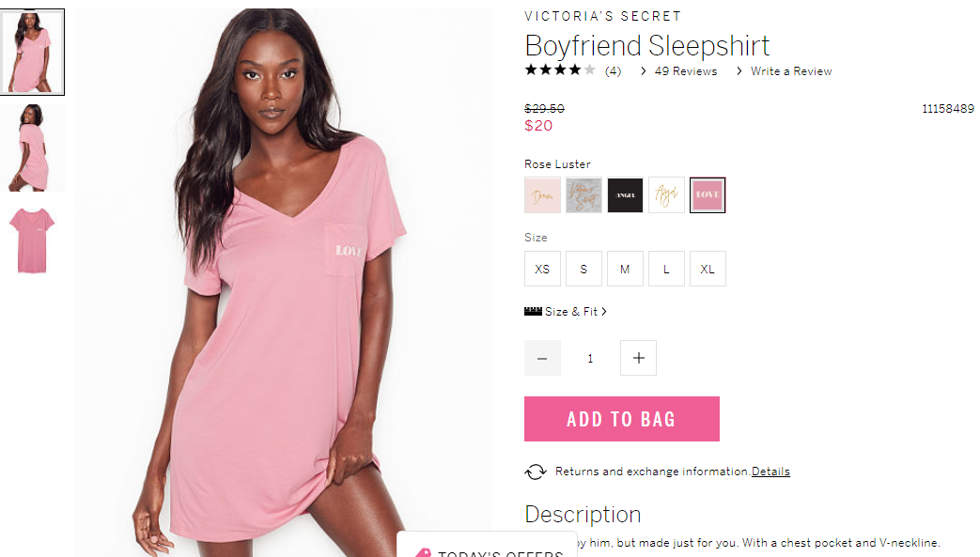Expand the Size & Fit chevron
Image resolution: width=980 pixels, height=557 pixels.
pos(604,311)
